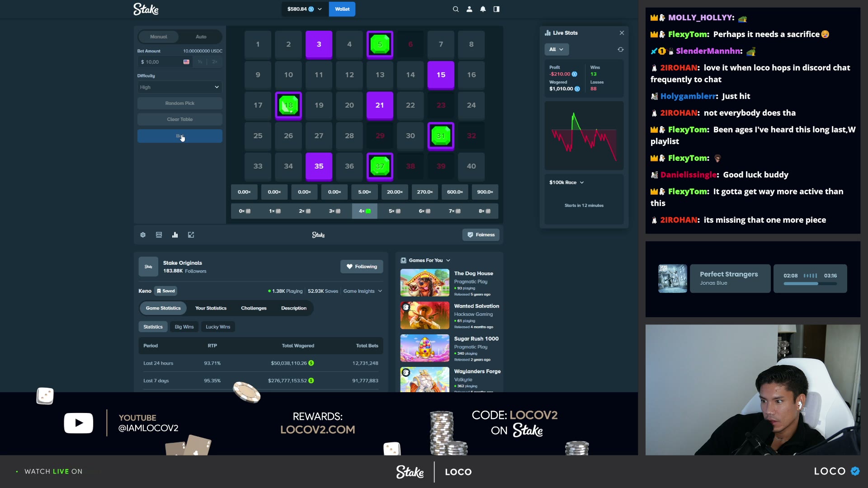868x488 pixels.
Task: Toggle the sidebar panel icon in header
Action: click(496, 9)
